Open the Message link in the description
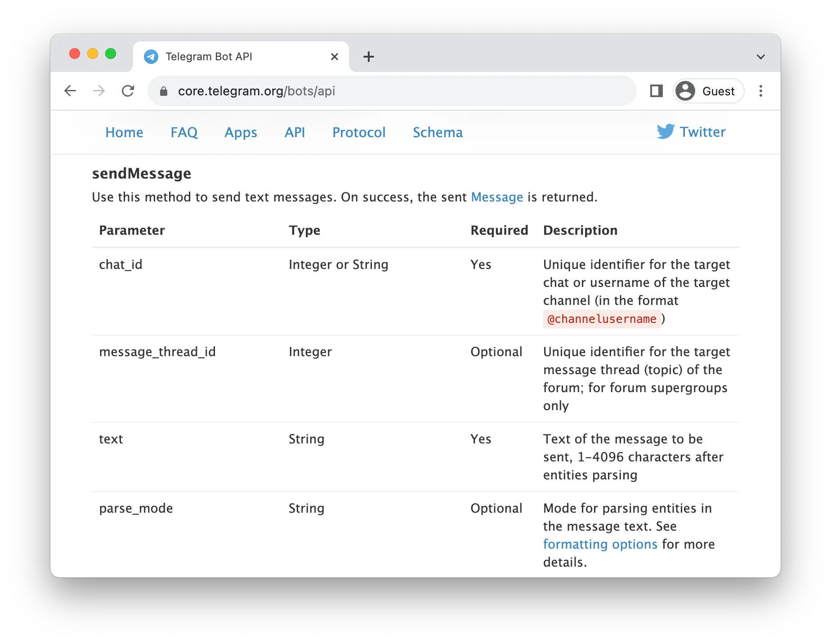Screen dimensions: 831x644 click(497, 197)
